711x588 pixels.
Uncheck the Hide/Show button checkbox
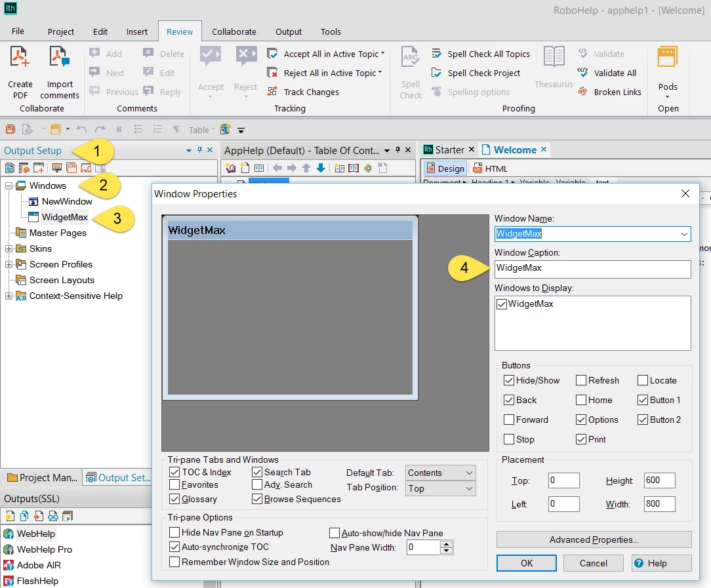(509, 380)
